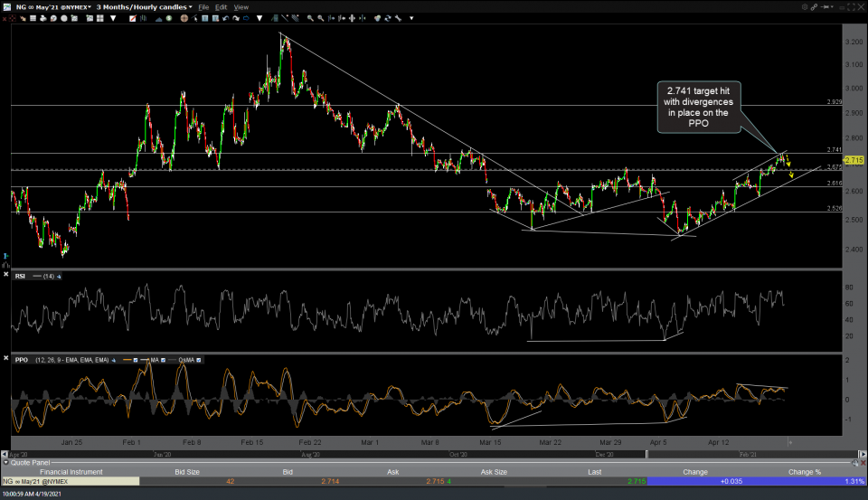Click the chart application icon at top-left
Screen dimensions: 868x500
(6, 6)
